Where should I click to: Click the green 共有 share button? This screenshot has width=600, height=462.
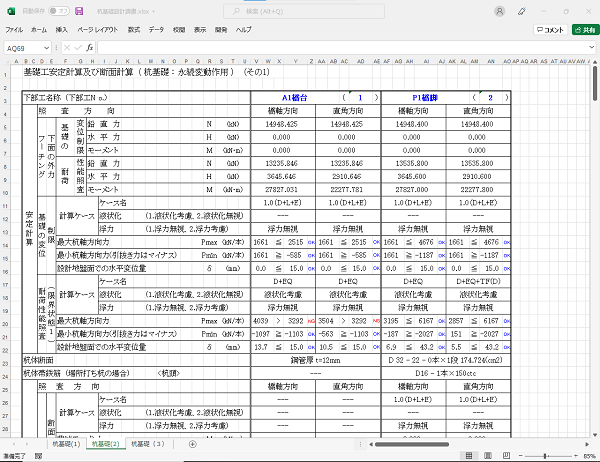585,29
